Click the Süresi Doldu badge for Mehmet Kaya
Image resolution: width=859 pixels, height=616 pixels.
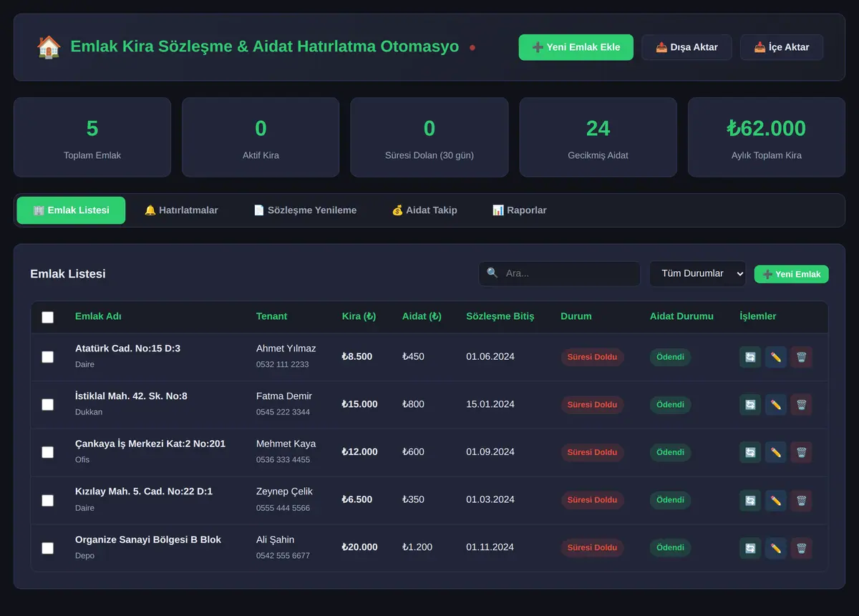point(592,452)
